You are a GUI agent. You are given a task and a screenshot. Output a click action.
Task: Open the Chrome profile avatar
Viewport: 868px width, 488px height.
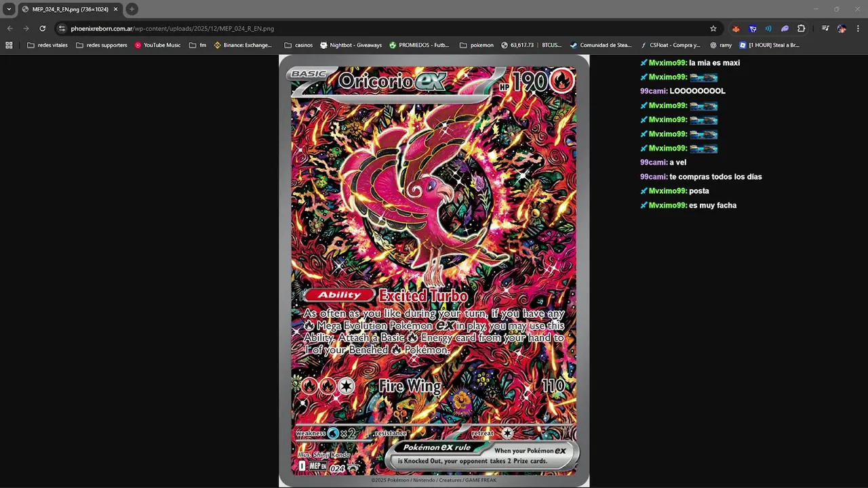tap(842, 28)
